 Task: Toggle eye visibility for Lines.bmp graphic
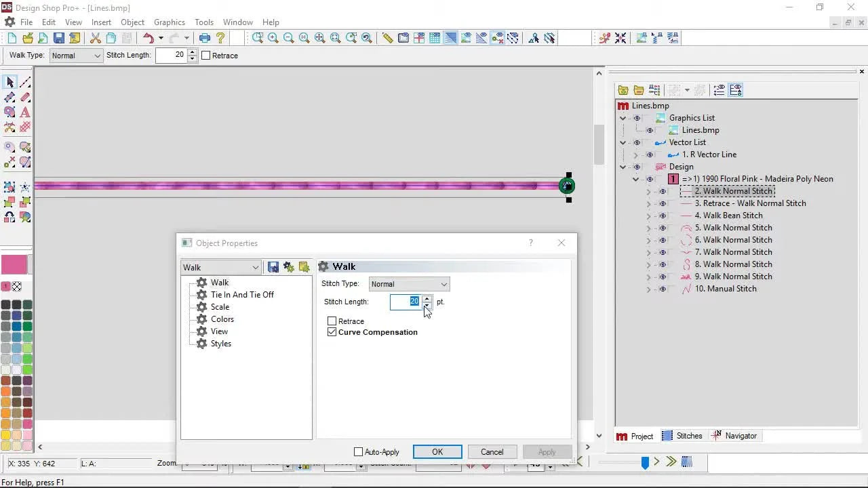tap(650, 130)
